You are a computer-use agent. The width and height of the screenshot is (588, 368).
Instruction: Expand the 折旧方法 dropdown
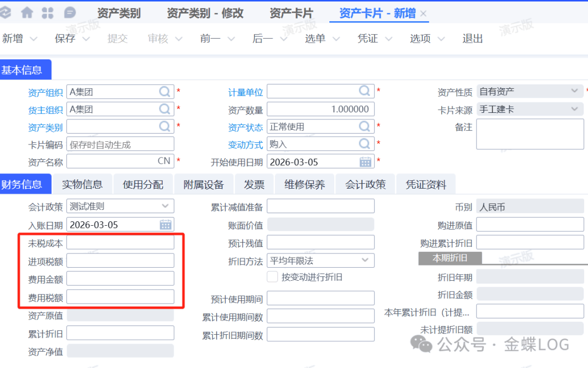[365, 261]
